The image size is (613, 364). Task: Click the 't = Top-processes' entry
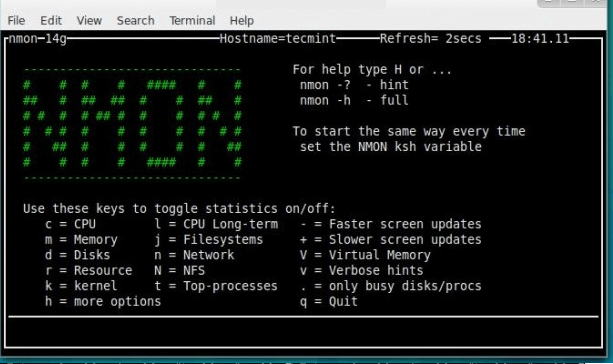216,286
